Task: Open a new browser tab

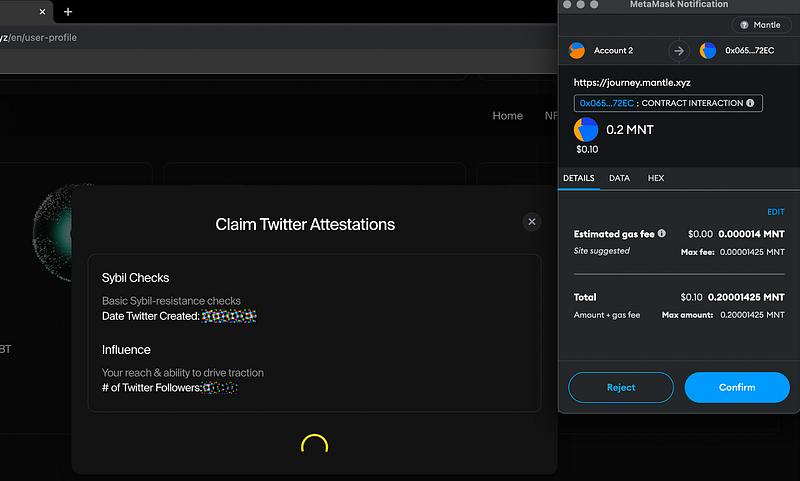Action: coord(68,11)
